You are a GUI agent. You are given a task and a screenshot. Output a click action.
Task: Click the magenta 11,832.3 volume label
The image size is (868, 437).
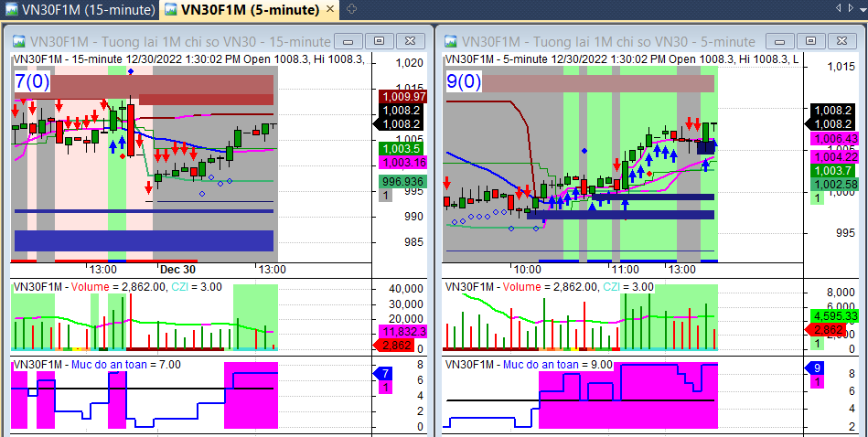coord(402,331)
